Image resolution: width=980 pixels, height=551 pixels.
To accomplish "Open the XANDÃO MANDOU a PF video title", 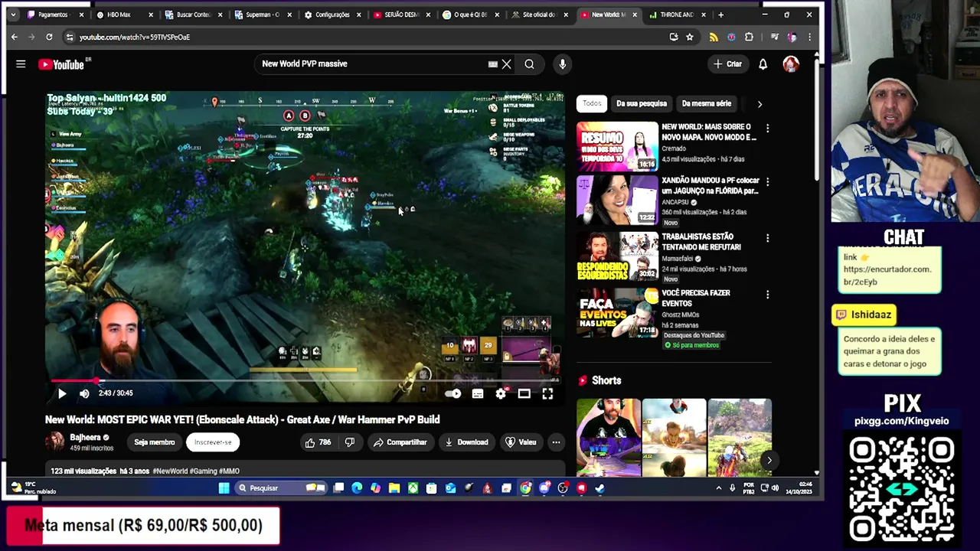I will click(710, 186).
